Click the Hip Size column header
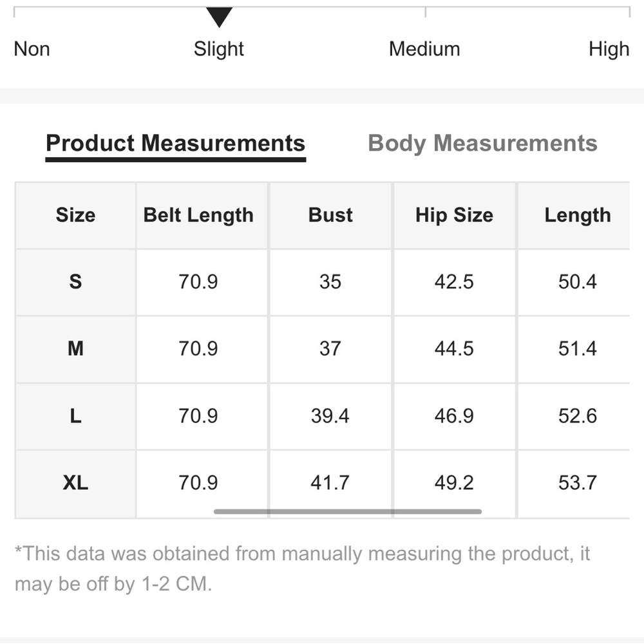Screen dimensions: 644x644 (454, 215)
